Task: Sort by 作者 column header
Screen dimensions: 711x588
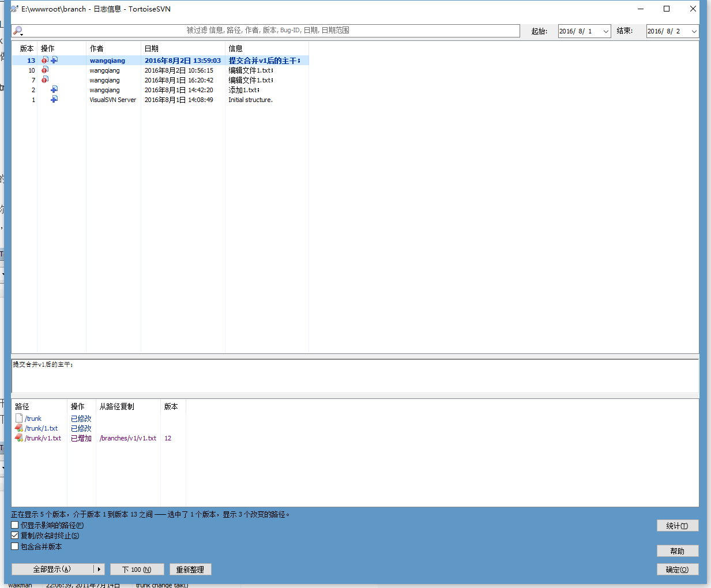Action: point(97,48)
